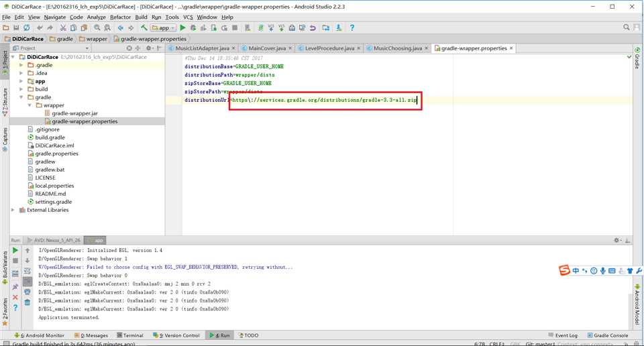Screen dimensions: 644x346
Task: Click the Make Project hammer icon
Action: [144, 28]
